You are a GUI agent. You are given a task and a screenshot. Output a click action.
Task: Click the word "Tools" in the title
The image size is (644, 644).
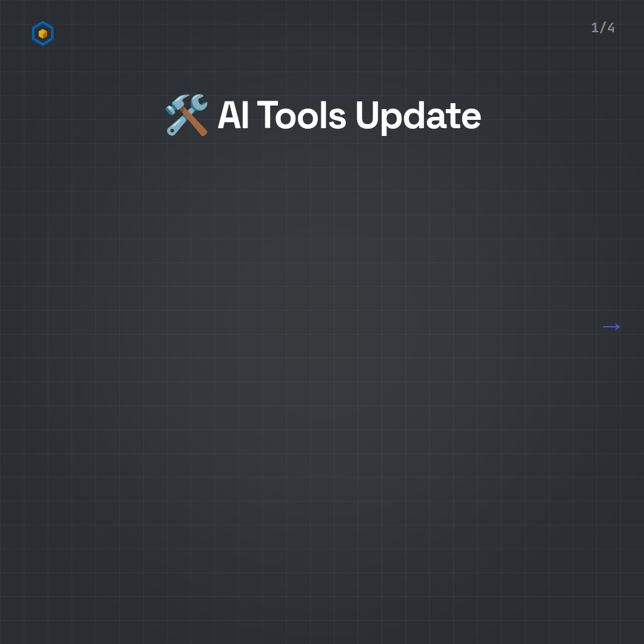(302, 115)
